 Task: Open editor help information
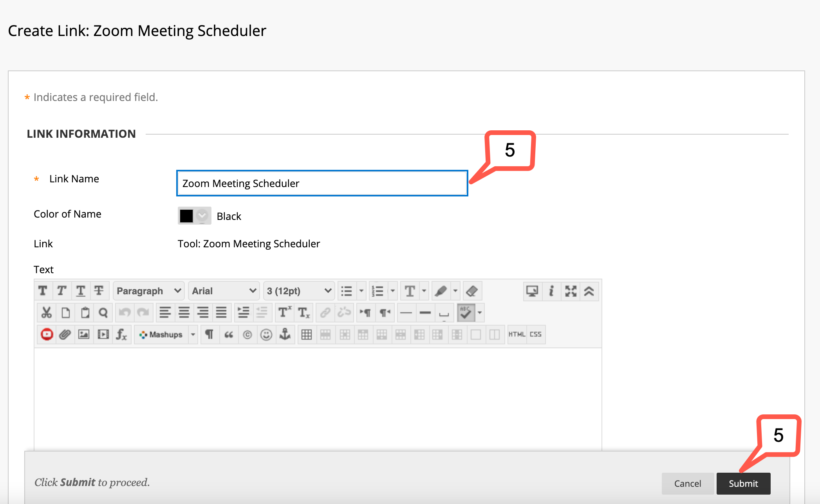pos(551,291)
